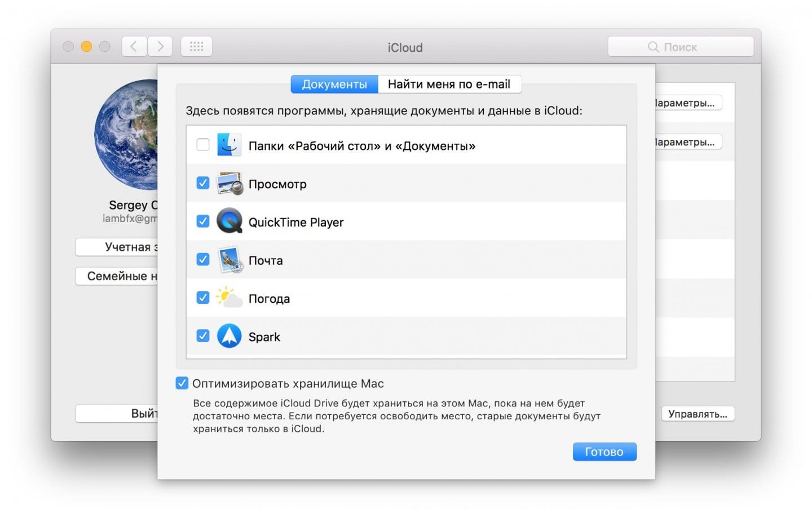Image resolution: width=812 pixels, height=514 pixels.
Task: Uncheck the Spark checkbox
Action: pos(203,336)
